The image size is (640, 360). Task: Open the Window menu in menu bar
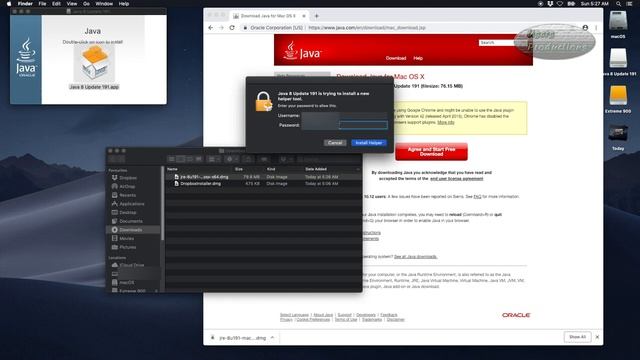104,4
